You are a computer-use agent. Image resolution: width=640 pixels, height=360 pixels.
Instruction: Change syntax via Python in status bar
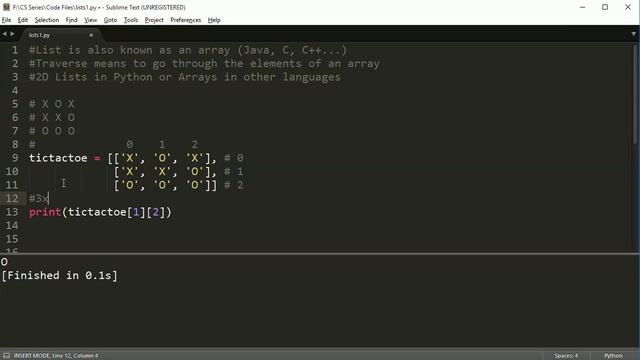click(613, 356)
